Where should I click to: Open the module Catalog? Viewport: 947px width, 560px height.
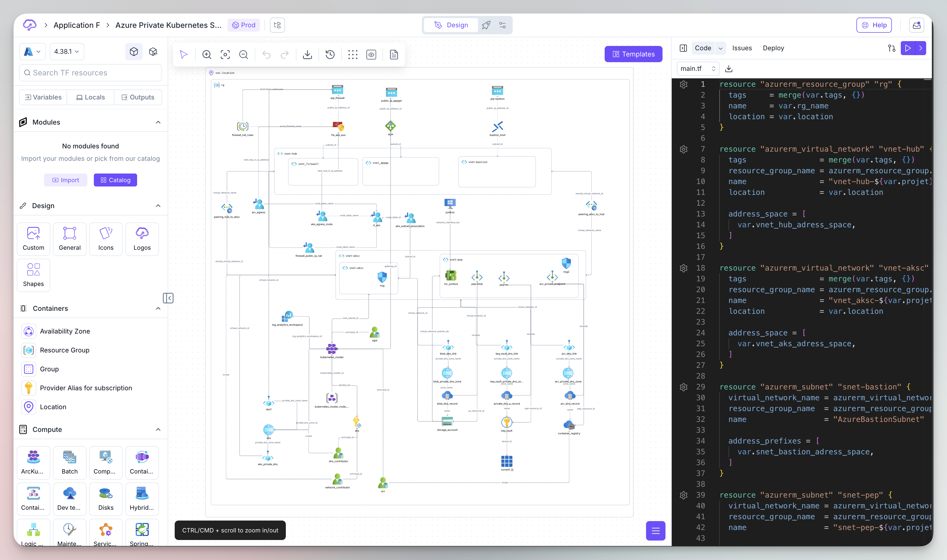pos(115,180)
